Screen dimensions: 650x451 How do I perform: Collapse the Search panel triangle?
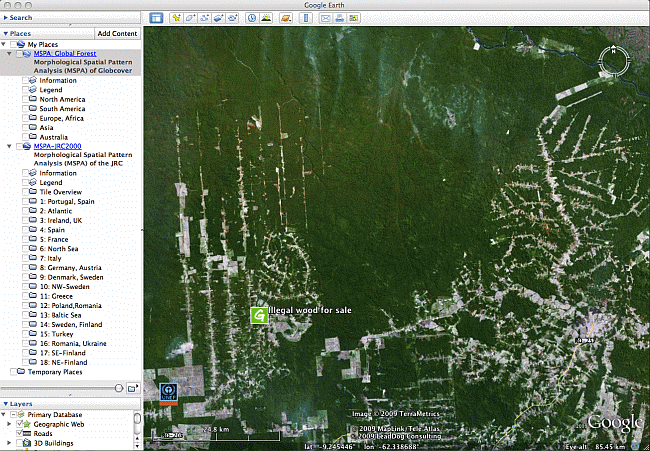tap(6, 18)
